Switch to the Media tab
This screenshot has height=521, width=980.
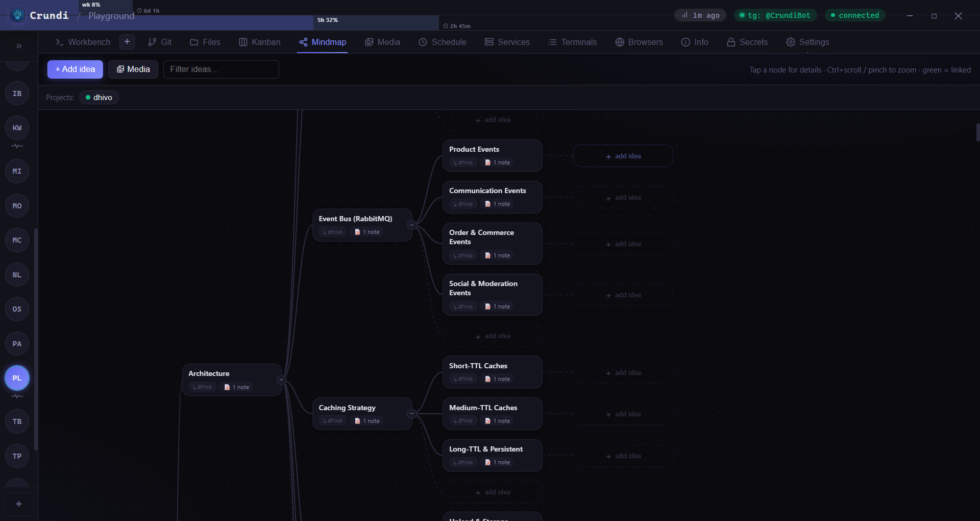click(x=382, y=42)
